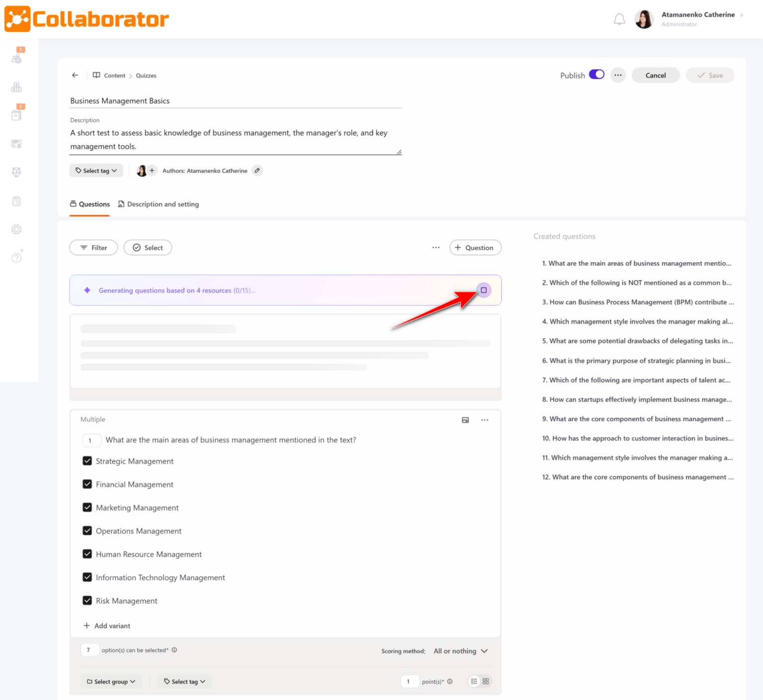Viewport: 763px width, 700px height.
Task: Open the help question mark icon
Action: point(16,258)
